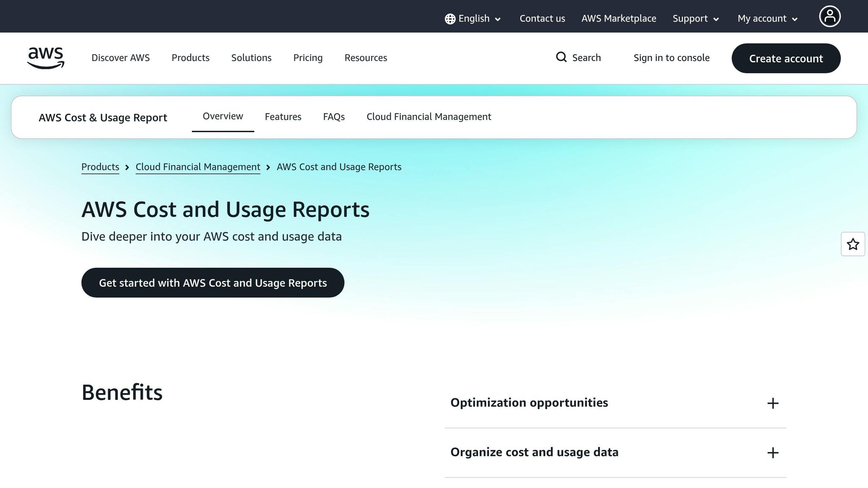
Task: Expand the Optimization opportunities section
Action: coord(615,403)
